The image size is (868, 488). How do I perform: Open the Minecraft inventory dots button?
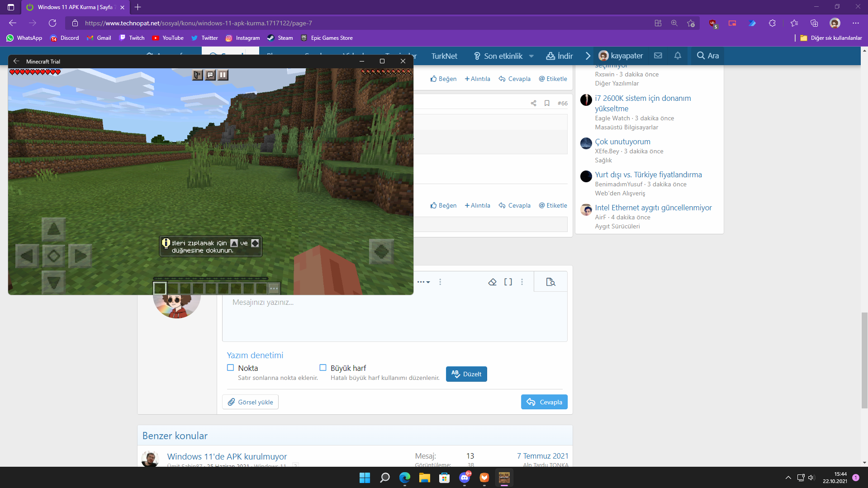pyautogui.click(x=274, y=288)
